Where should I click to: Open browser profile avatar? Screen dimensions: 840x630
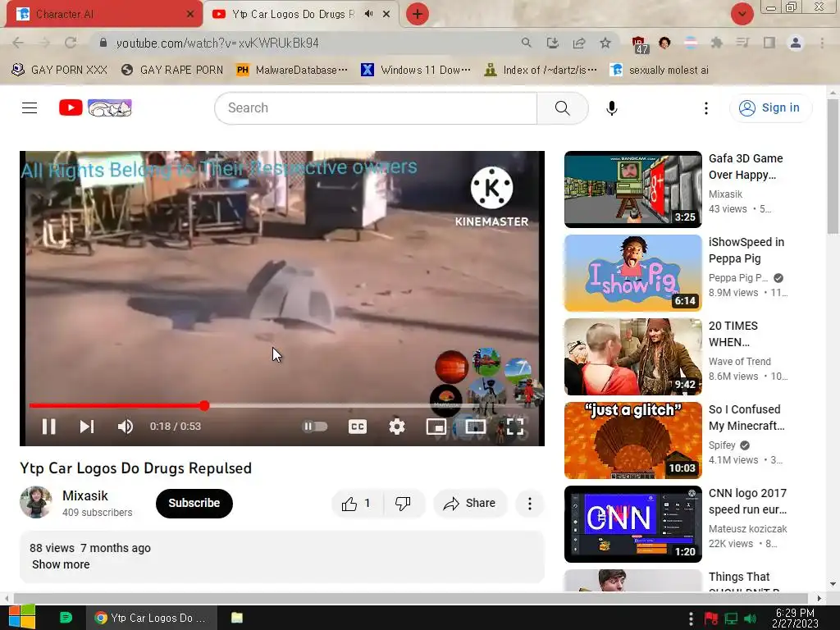point(796,43)
